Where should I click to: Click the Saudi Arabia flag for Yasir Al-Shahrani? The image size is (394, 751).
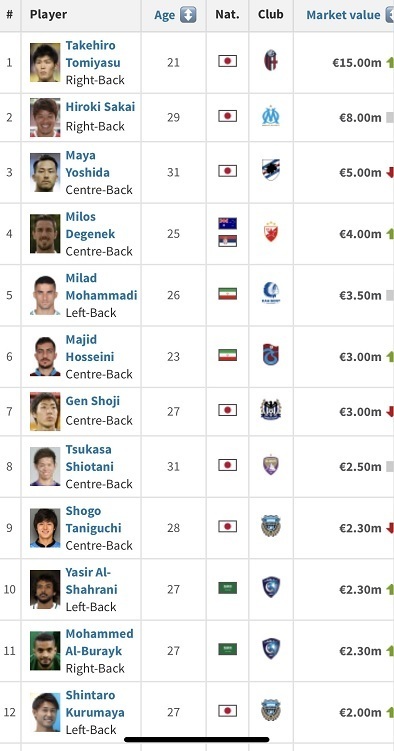[x=227, y=588]
